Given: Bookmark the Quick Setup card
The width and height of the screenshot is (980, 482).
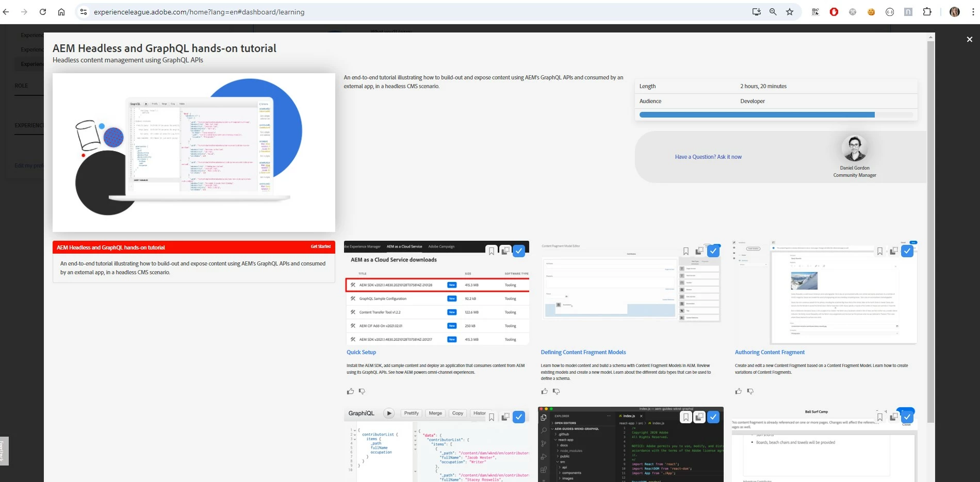Looking at the screenshot, I should [492, 251].
